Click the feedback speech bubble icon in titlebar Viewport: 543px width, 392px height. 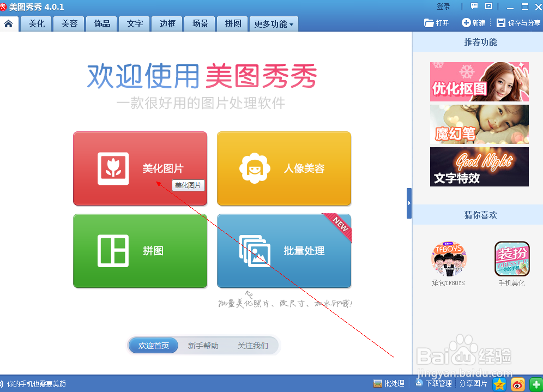pos(474,6)
